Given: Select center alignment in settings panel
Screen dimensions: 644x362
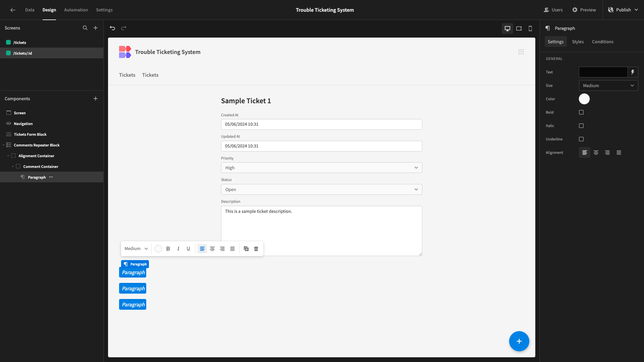Looking at the screenshot, I should tap(596, 153).
